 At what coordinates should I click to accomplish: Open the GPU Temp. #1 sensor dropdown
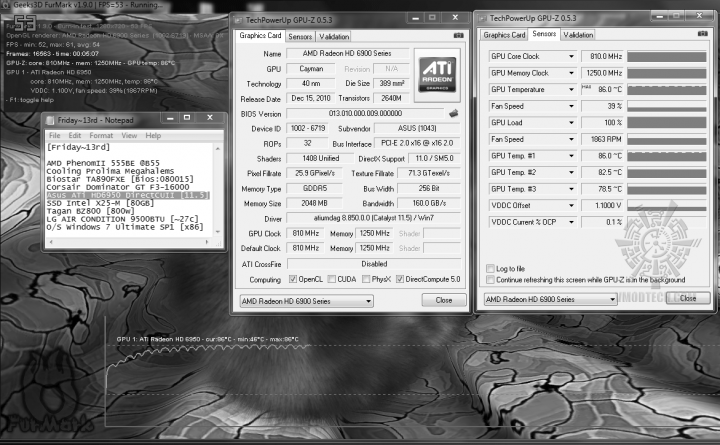tap(571, 156)
